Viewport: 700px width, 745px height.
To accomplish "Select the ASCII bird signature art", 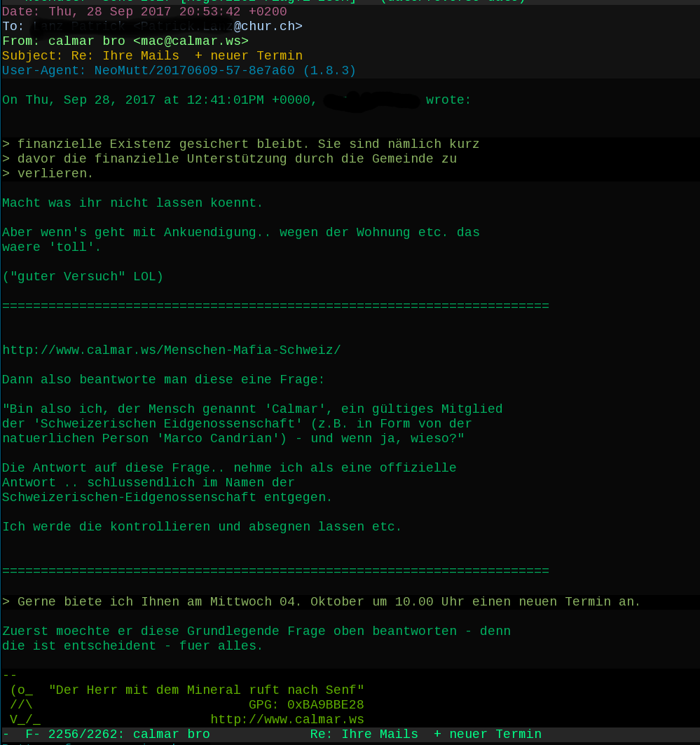I will (x=24, y=704).
